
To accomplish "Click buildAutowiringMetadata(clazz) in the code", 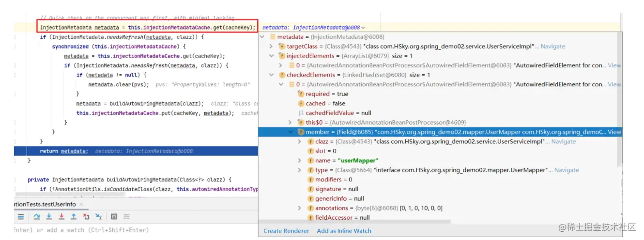I will [x=154, y=103].
